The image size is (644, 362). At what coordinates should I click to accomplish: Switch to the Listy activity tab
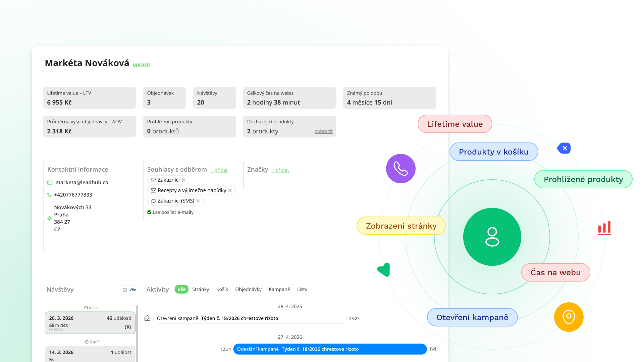[302, 289]
